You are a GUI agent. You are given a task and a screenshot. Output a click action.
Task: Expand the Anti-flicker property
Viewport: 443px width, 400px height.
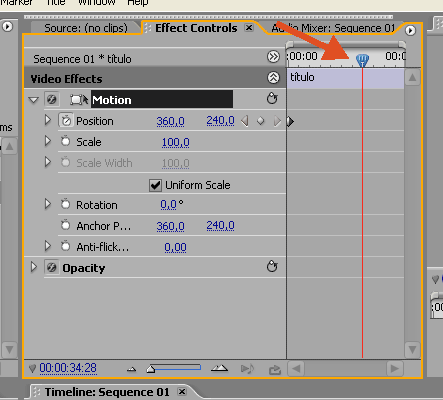click(48, 246)
